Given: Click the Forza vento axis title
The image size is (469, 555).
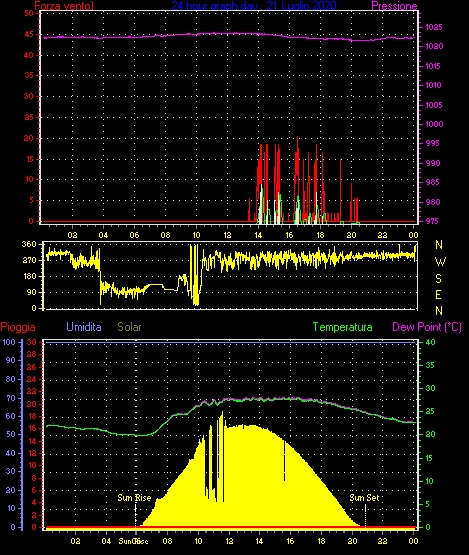Looking at the screenshot, I should [x=64, y=6].
